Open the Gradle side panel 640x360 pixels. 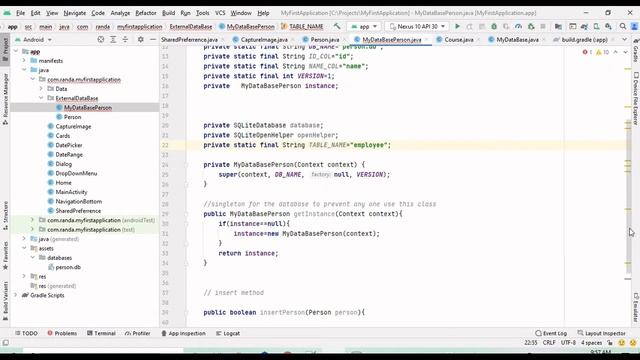(636, 50)
